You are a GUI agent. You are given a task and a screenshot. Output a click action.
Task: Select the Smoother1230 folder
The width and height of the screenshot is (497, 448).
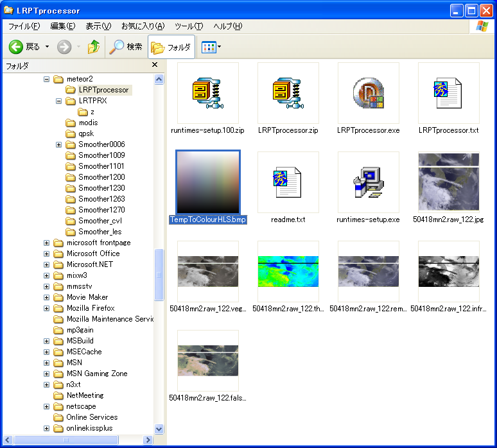coord(101,188)
